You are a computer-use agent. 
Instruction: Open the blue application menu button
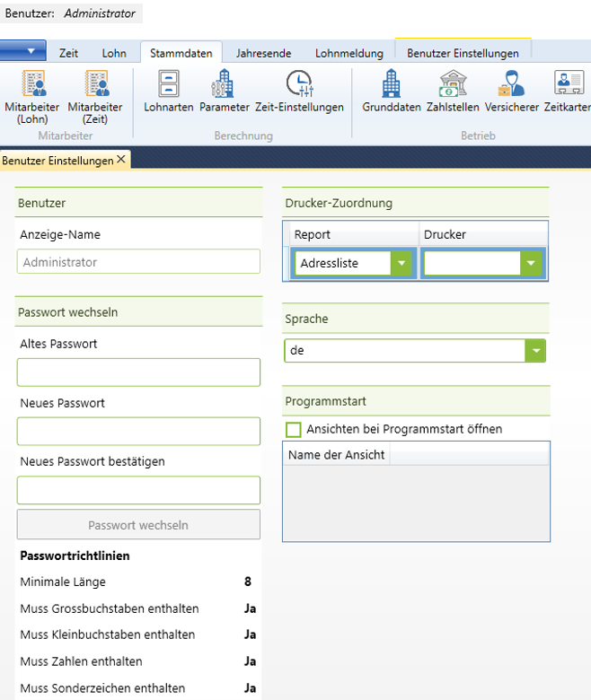[x=22, y=50]
